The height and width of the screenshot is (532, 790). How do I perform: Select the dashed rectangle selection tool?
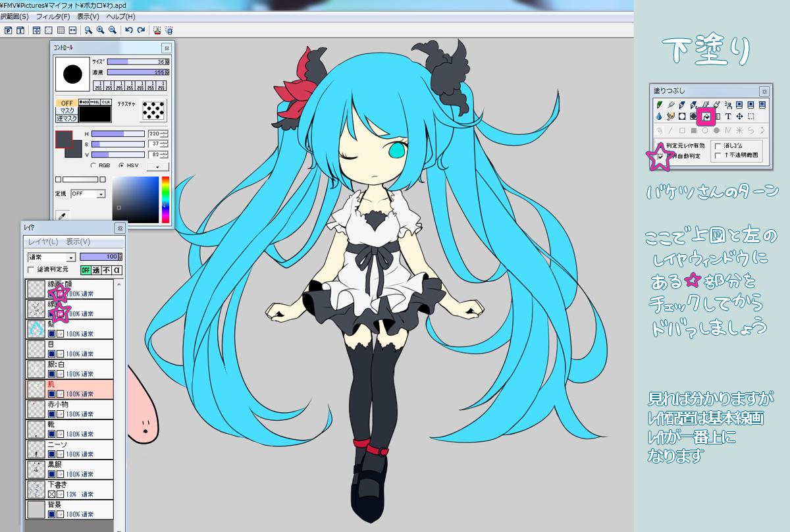(750, 117)
